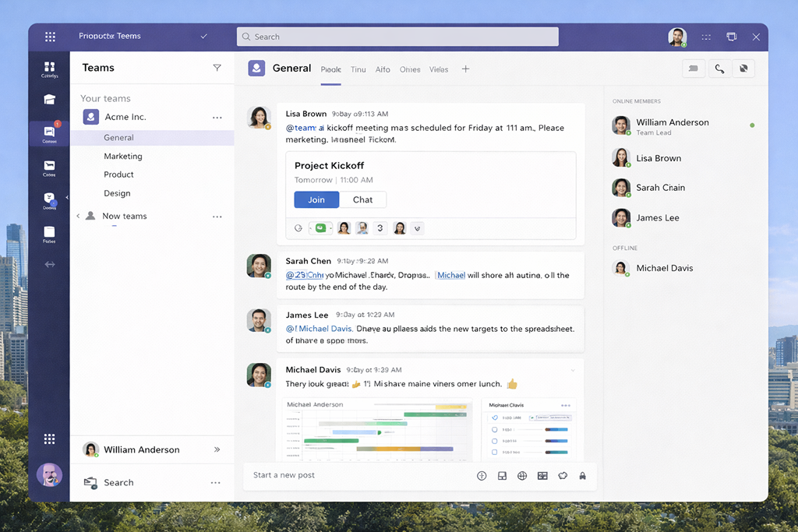Click the lock icon in compose toolbar
Viewport: 798px width, 532px height.
click(582, 476)
